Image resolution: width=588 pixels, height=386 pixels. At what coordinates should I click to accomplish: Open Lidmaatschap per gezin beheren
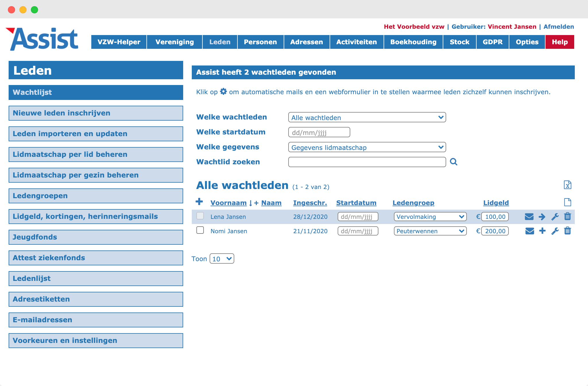click(96, 175)
